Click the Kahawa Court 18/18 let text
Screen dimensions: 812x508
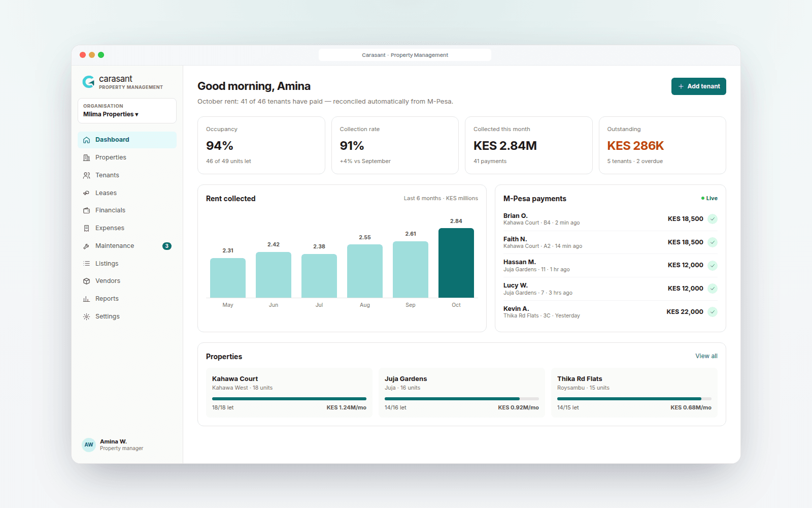pos(223,407)
